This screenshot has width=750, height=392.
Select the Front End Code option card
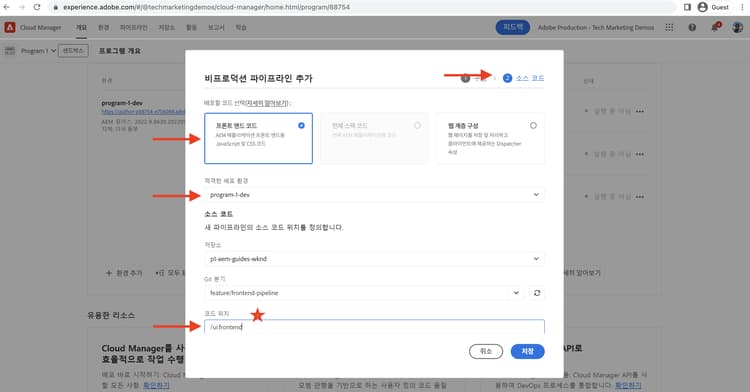point(258,138)
